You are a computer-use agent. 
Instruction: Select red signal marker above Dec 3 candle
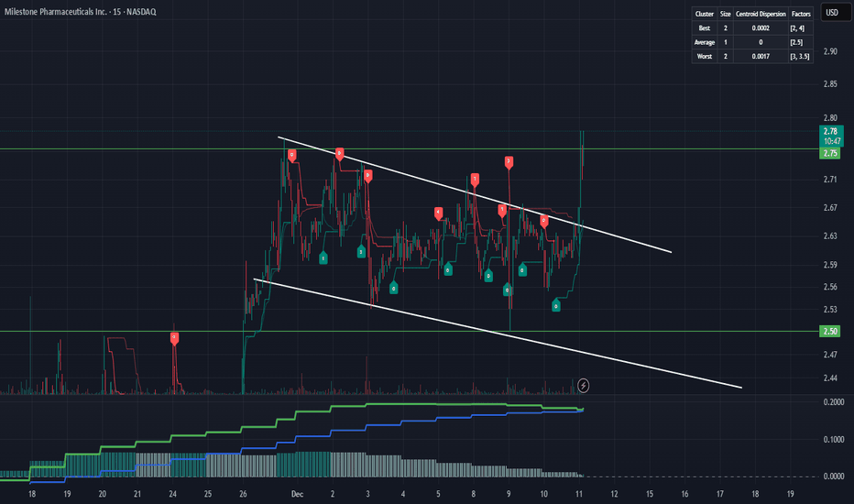point(368,175)
